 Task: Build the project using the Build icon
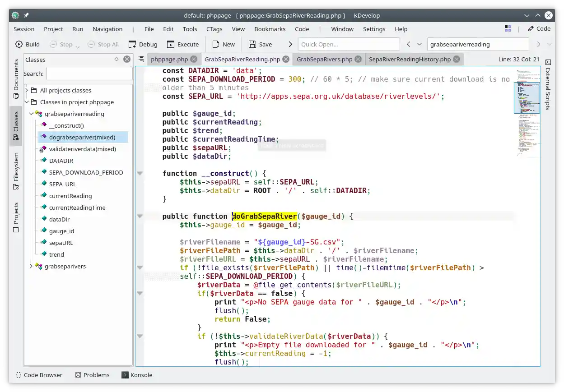18,44
